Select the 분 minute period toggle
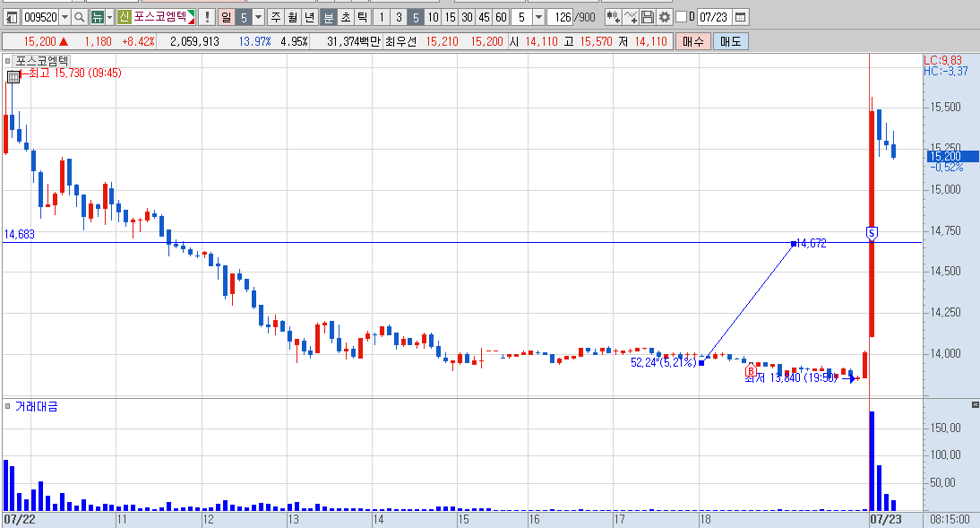The width and height of the screenshot is (980, 528). [x=328, y=17]
